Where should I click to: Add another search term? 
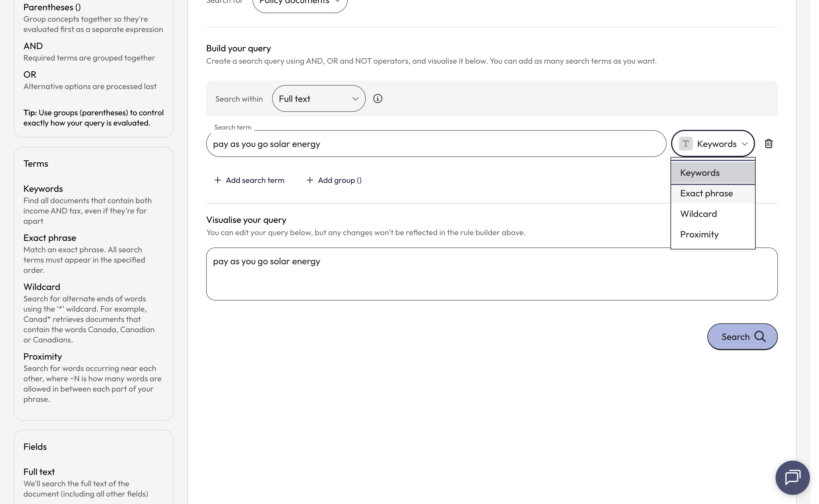pyautogui.click(x=249, y=180)
